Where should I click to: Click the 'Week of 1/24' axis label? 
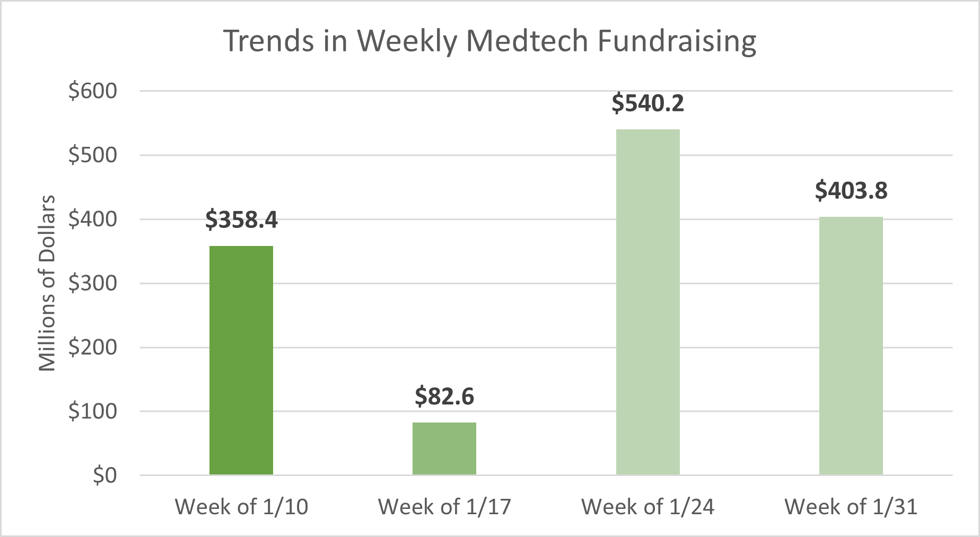click(x=647, y=507)
